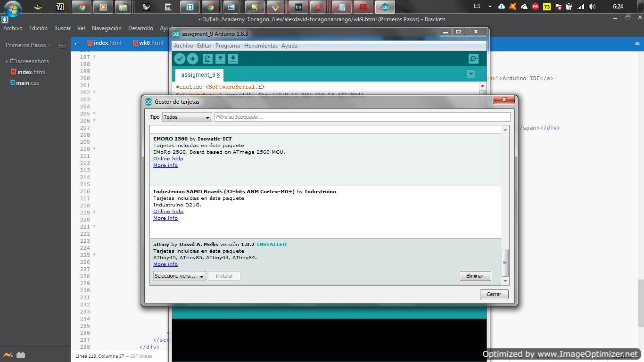The image size is (644, 362).
Task: Click the network signal tray icon
Action: click(x=581, y=7)
